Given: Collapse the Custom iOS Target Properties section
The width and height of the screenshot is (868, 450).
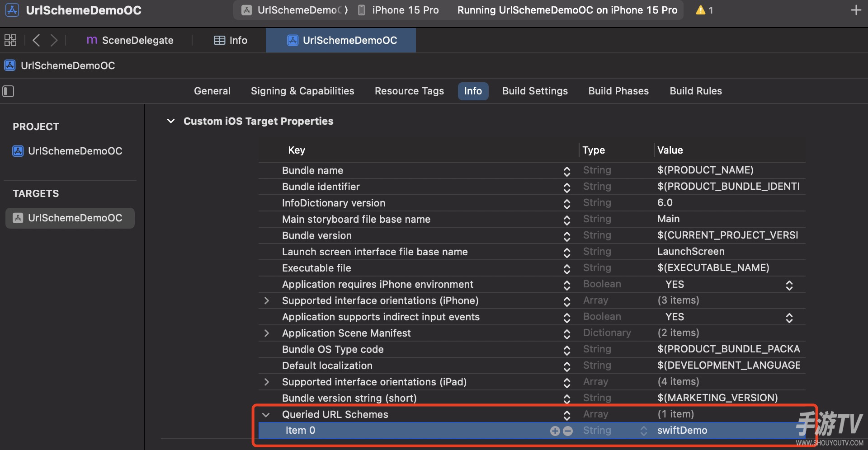Looking at the screenshot, I should [x=171, y=121].
